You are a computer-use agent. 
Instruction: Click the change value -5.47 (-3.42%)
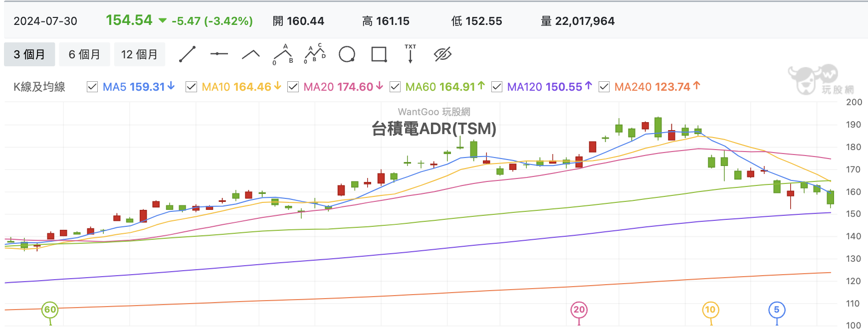(212, 21)
